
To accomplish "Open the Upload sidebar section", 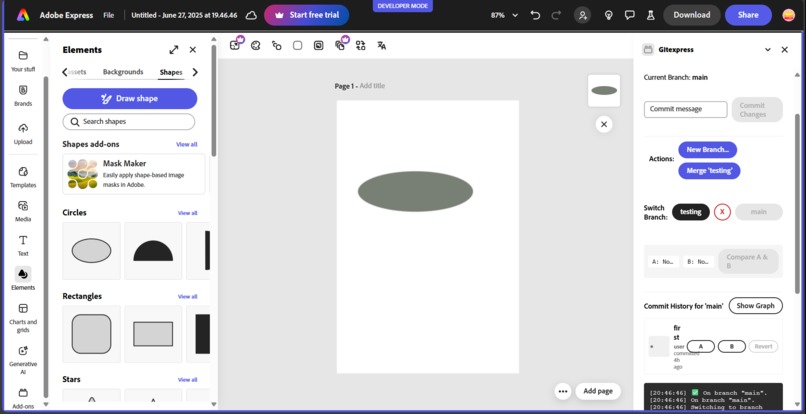I will coord(23,134).
